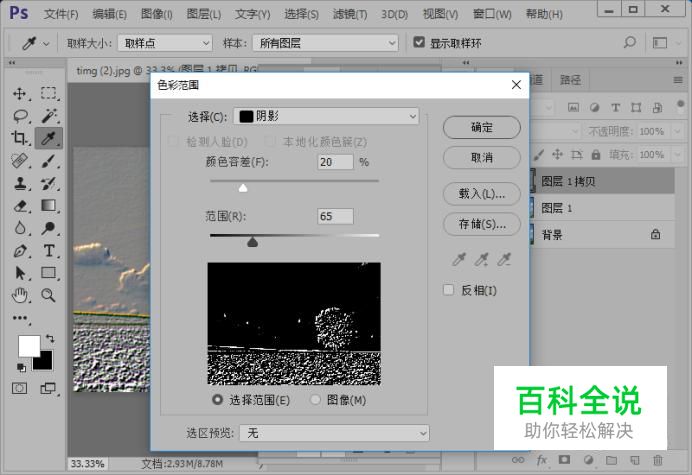Open the search icon in options bar

(x=630, y=43)
